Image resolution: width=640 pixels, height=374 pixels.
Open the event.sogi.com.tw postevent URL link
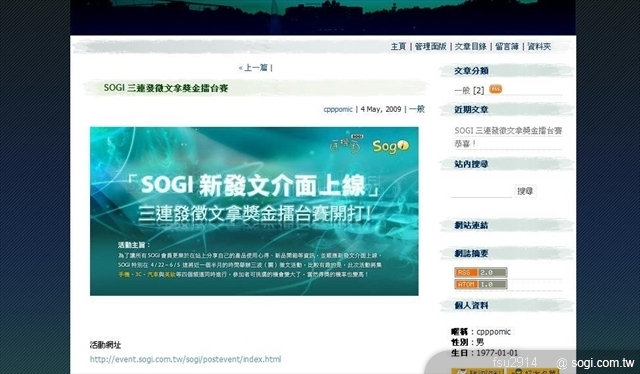click(185, 359)
